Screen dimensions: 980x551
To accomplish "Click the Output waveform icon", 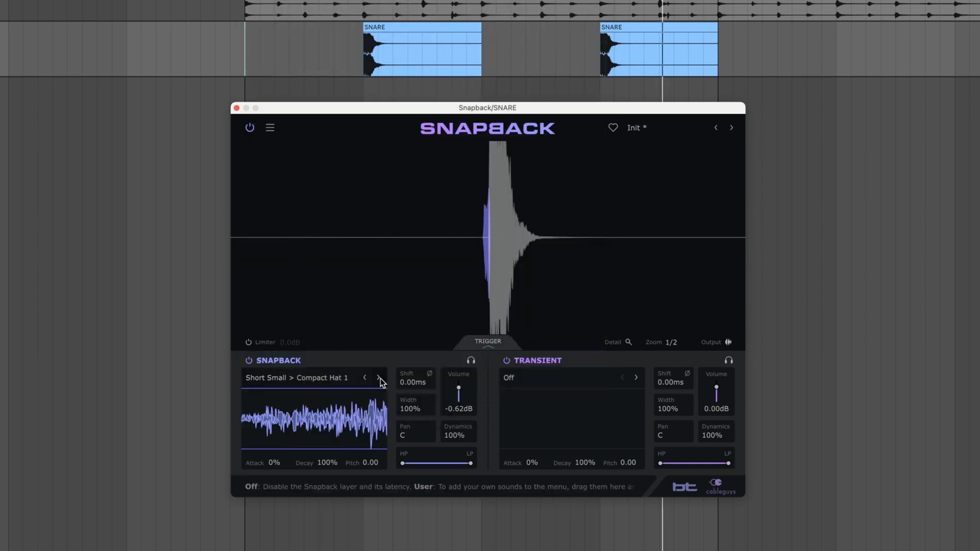I will [x=728, y=342].
